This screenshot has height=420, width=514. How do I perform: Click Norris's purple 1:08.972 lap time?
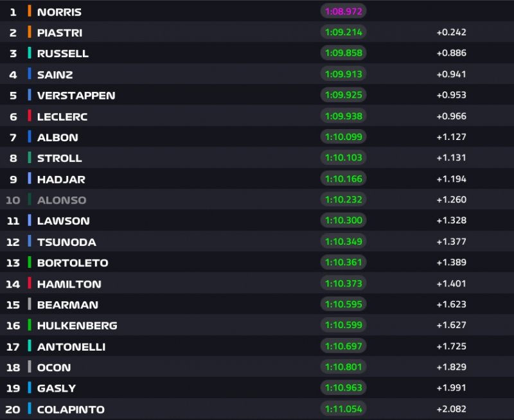coord(343,12)
